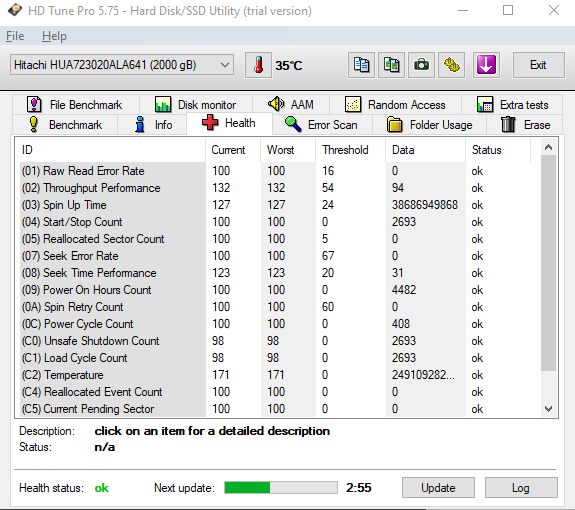Click the Benchmark lightbulb icon
This screenshot has height=510, width=575.
click(33, 124)
